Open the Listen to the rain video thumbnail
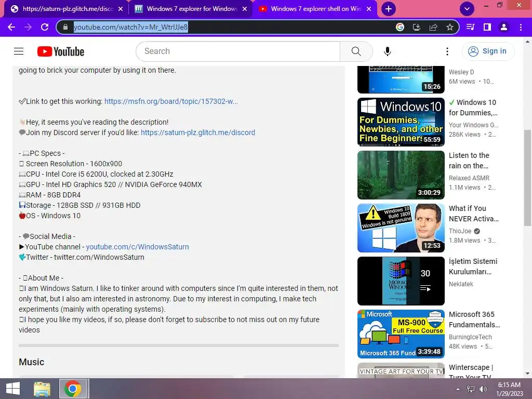Viewport: 532px width, 399px height. point(401,175)
